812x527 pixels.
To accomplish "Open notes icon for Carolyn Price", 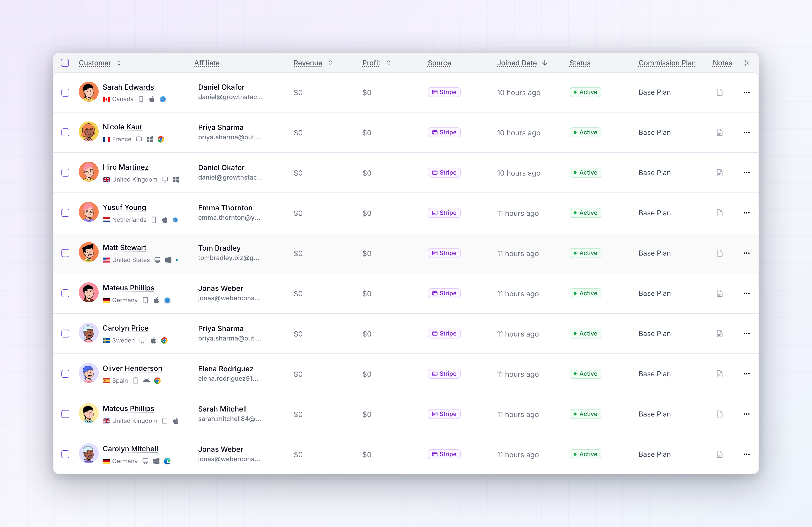I will point(720,334).
